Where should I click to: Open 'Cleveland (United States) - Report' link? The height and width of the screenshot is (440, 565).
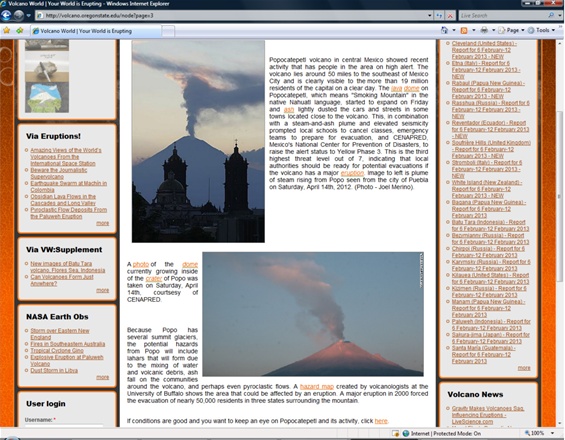pyautogui.click(x=484, y=50)
